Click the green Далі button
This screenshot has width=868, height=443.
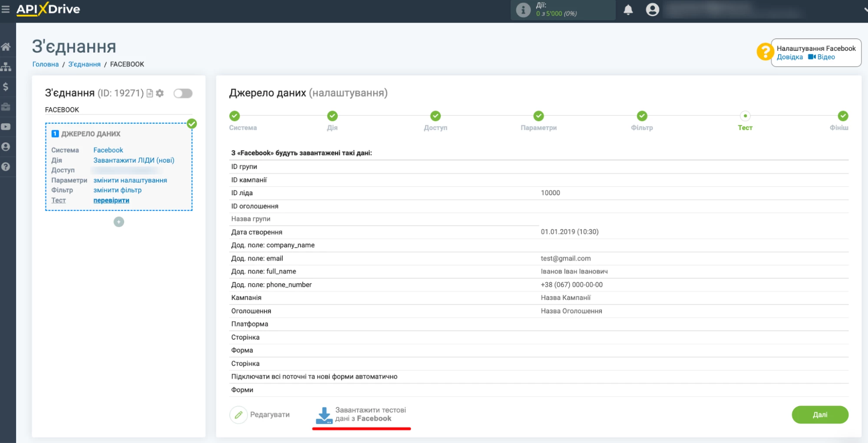(x=820, y=415)
